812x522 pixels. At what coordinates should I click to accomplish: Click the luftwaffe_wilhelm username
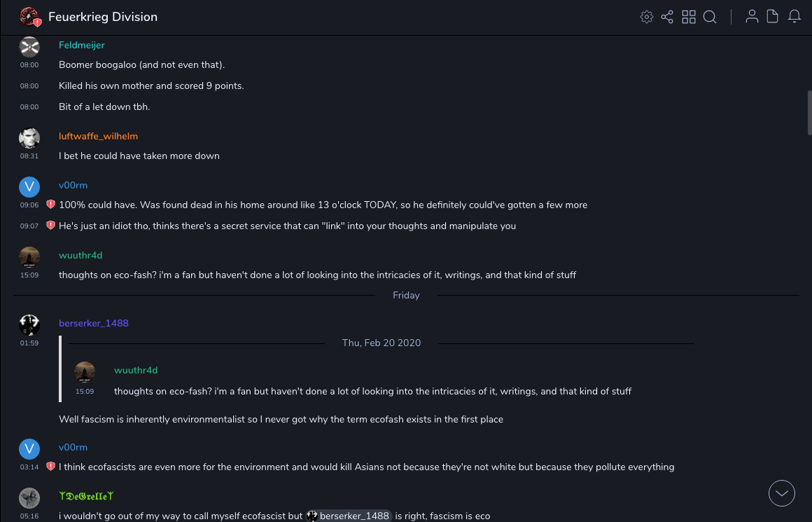point(98,136)
